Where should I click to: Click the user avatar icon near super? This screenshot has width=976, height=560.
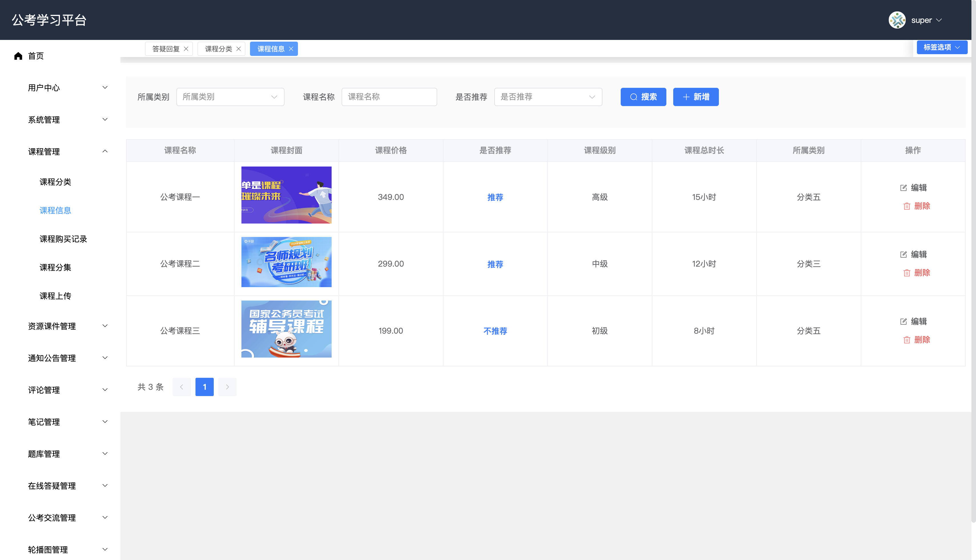pyautogui.click(x=897, y=20)
